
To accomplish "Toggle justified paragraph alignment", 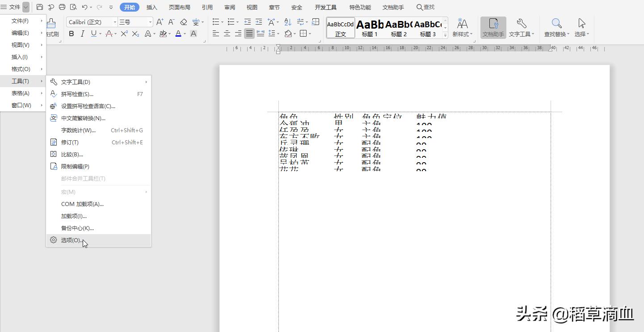I will tap(249, 34).
